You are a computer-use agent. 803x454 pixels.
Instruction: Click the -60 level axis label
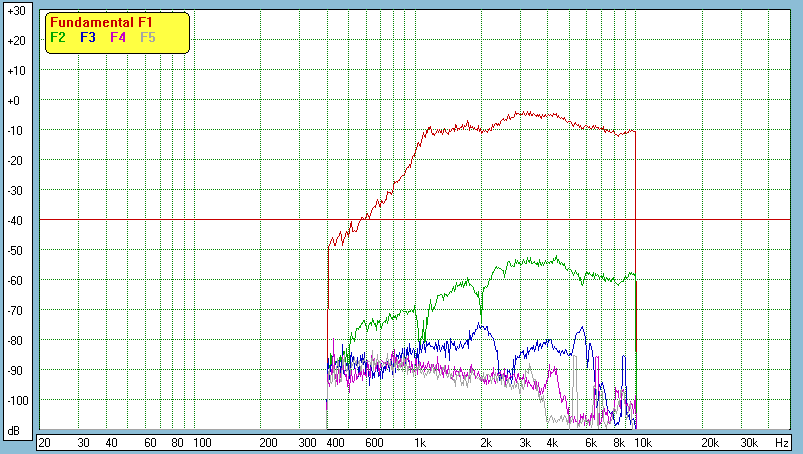click(15, 280)
